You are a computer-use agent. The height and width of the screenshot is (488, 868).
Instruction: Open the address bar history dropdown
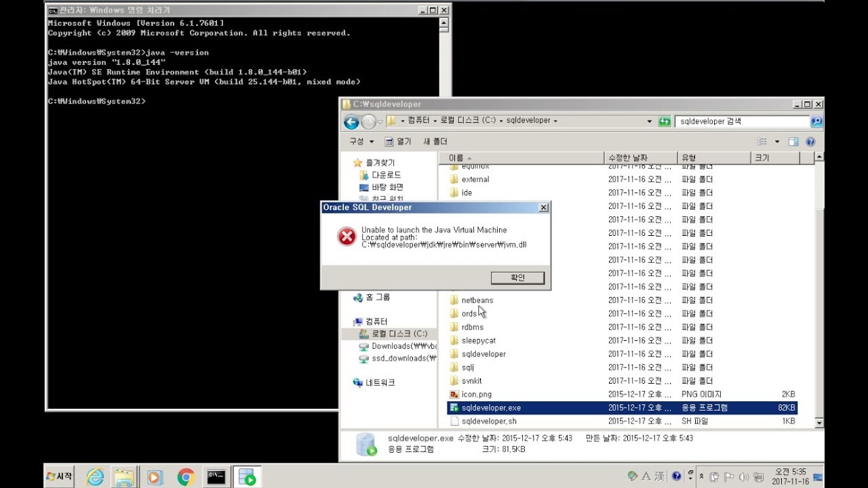tap(650, 121)
